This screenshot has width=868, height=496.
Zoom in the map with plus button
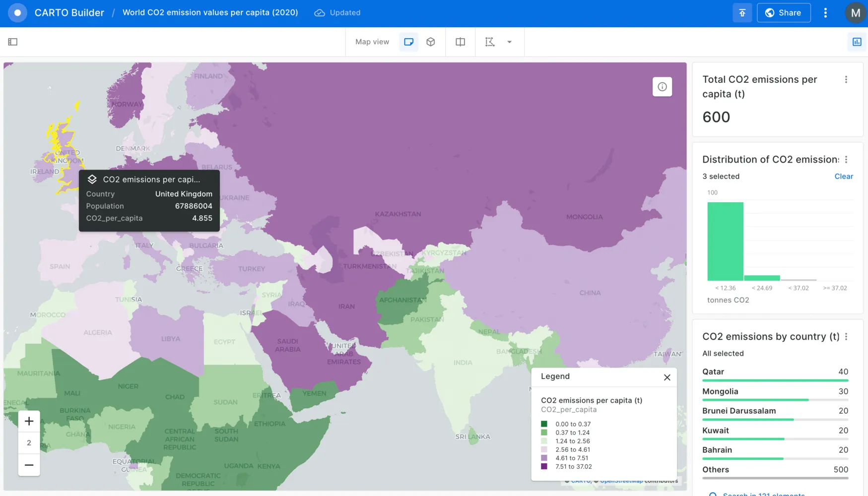[x=29, y=421]
